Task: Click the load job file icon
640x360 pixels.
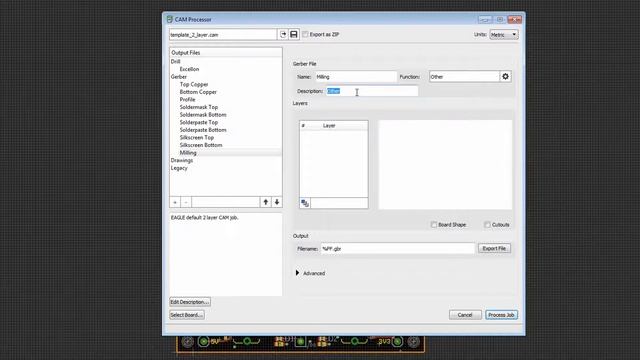Action: 283,35
